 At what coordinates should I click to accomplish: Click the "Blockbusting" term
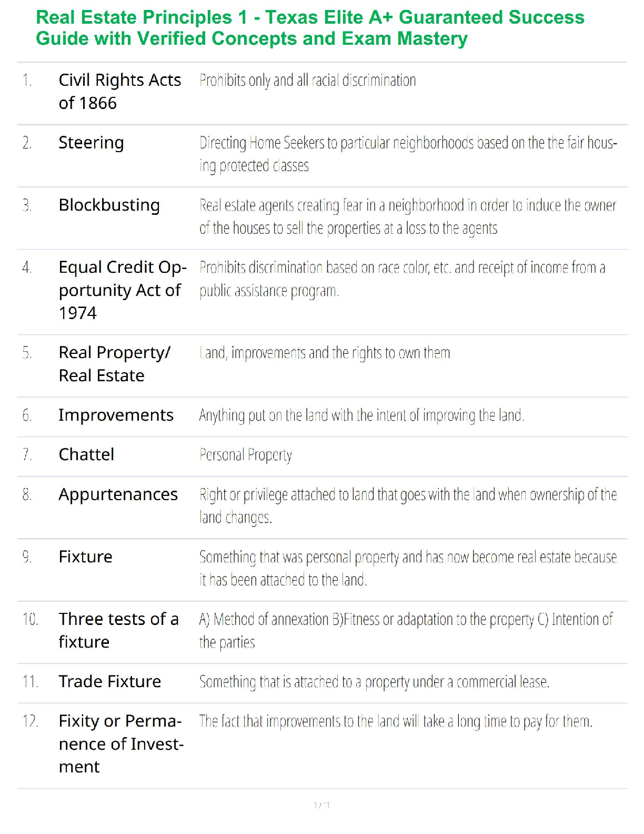pos(109,205)
